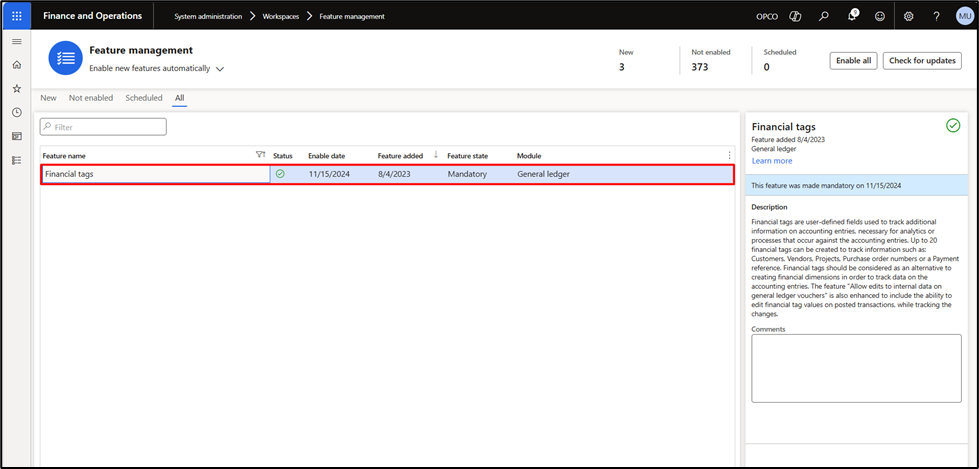Open help question mark icon
979x469 pixels.
pyautogui.click(x=937, y=17)
